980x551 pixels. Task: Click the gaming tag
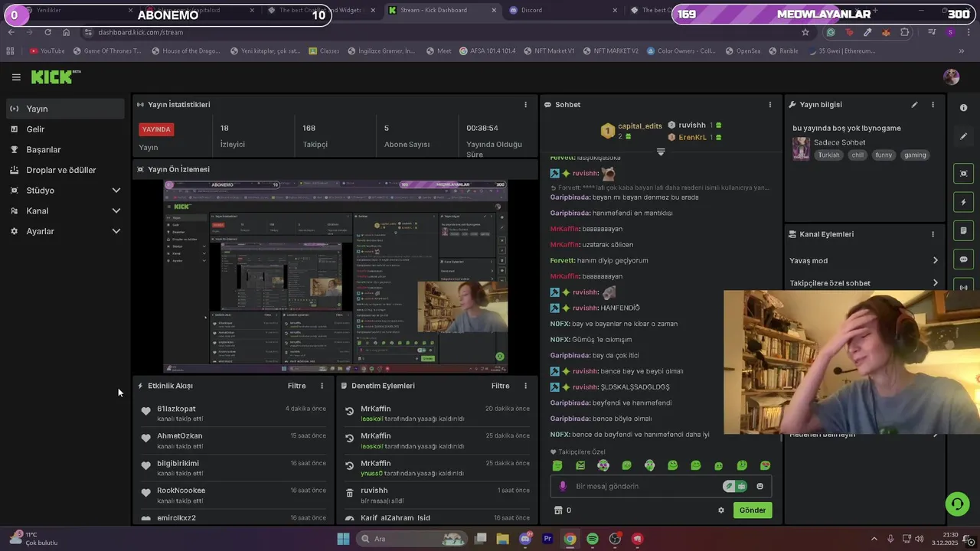coord(915,155)
